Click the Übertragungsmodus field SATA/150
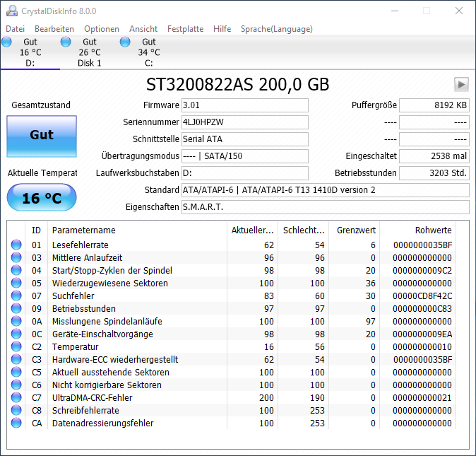 245,156
